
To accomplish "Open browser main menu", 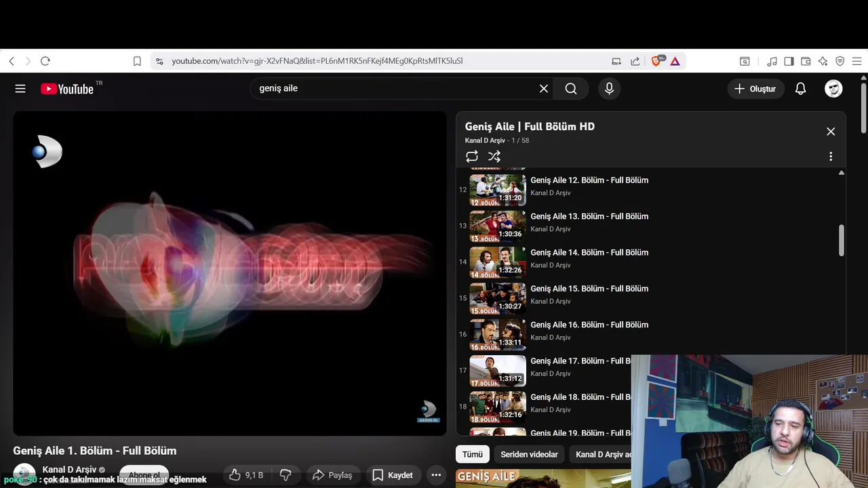I will click(x=856, y=61).
